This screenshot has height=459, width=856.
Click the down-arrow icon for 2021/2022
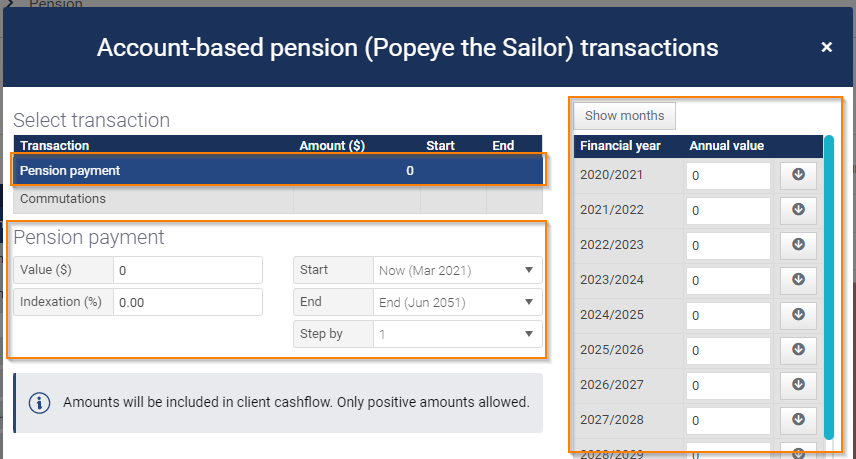(798, 210)
